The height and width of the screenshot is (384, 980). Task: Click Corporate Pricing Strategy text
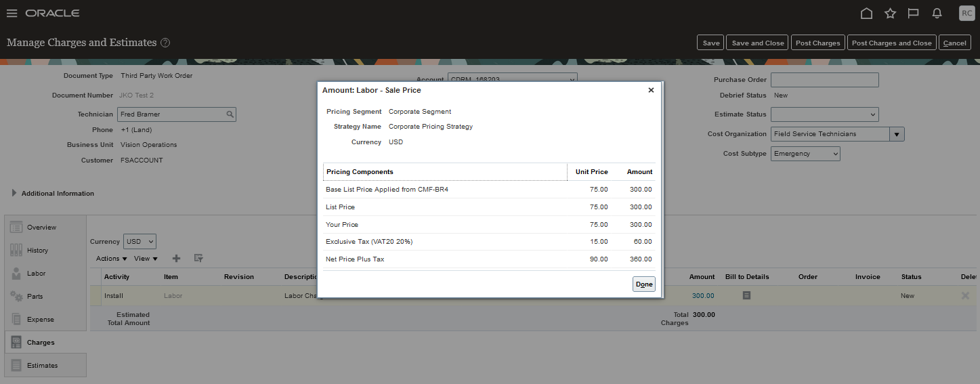point(431,127)
